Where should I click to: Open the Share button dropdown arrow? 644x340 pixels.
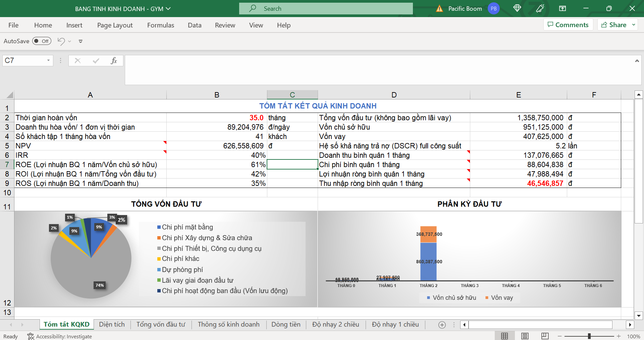(x=634, y=25)
